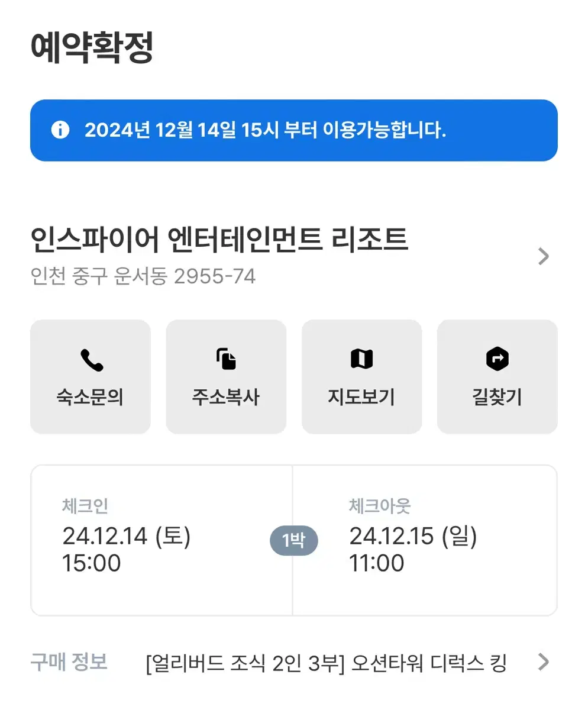The image size is (588, 710).
Task: Tap the phone icon for 숙소문의
Action: pyautogui.click(x=91, y=360)
